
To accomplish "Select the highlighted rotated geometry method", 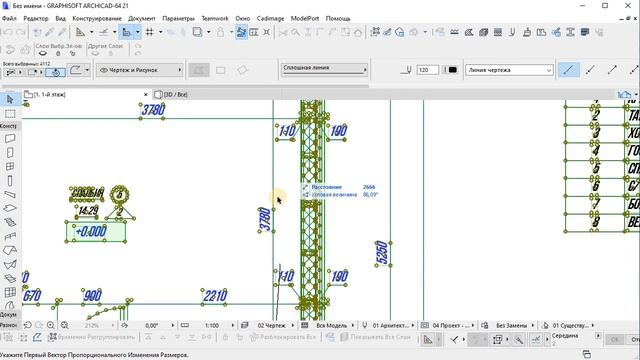I will (x=56, y=72).
